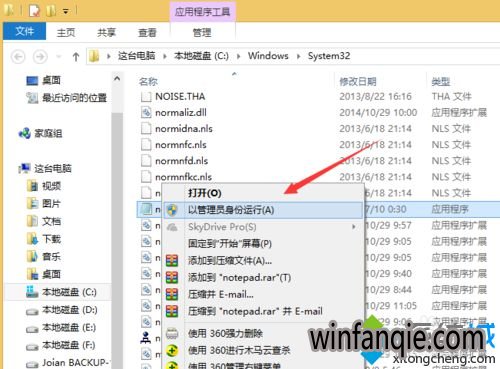
Task: Select the normidna.nls file
Action: click(x=184, y=129)
